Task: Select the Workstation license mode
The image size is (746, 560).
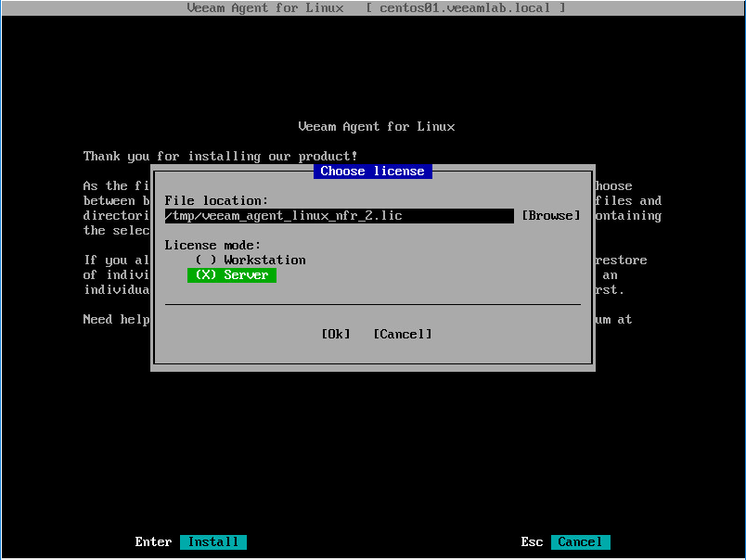Action: pyautogui.click(x=251, y=260)
